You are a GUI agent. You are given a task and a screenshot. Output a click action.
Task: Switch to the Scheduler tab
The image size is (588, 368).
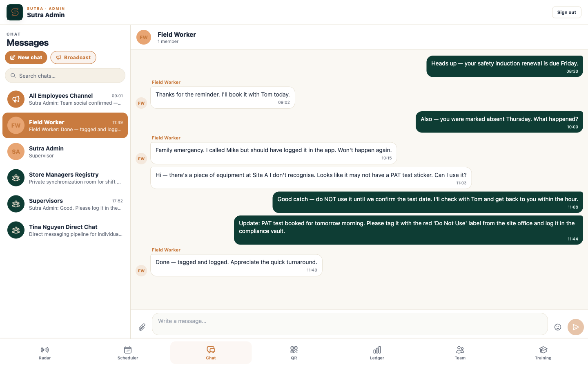tap(128, 353)
